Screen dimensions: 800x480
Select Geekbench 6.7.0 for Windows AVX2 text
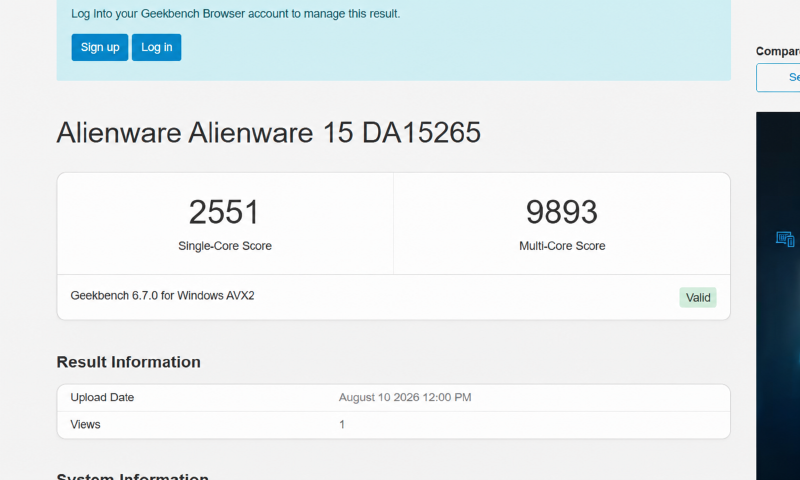coord(162,296)
